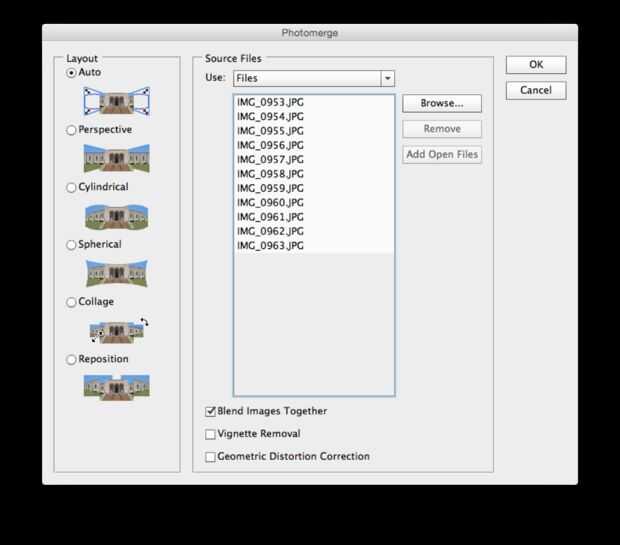Image resolution: width=620 pixels, height=545 pixels.
Task: Select IMG_0954.JPG in the file list
Action: (314, 117)
